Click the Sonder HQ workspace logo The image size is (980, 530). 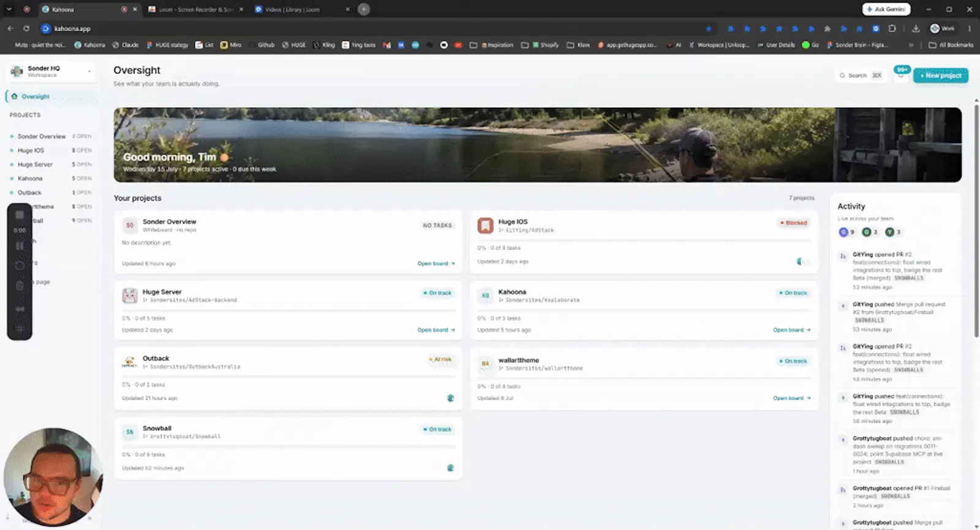point(17,72)
